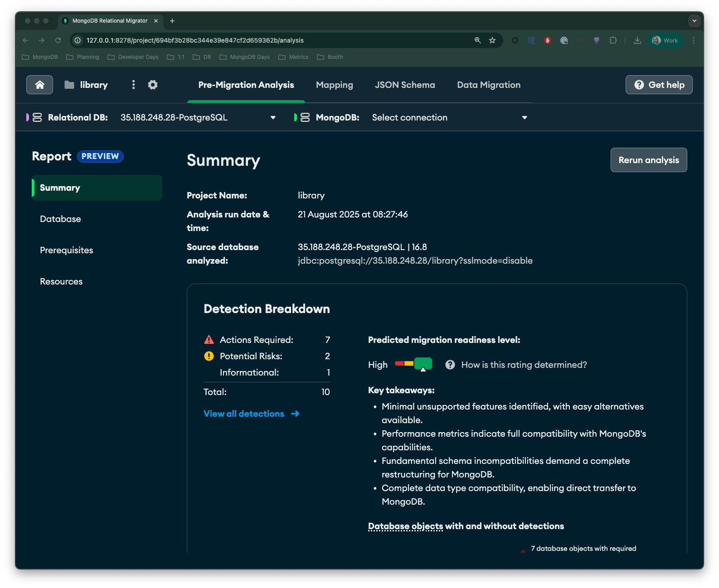Switch to the Mapping tab

coord(334,85)
